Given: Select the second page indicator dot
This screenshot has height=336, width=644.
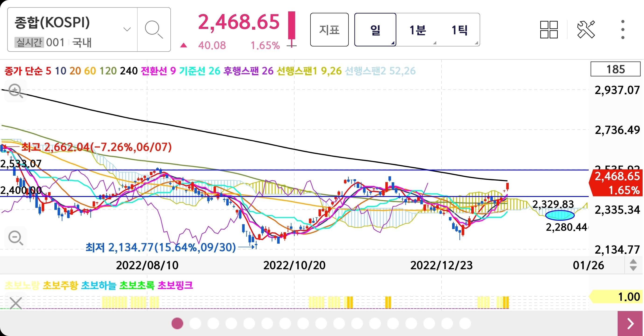Looking at the screenshot, I should click(x=195, y=323).
